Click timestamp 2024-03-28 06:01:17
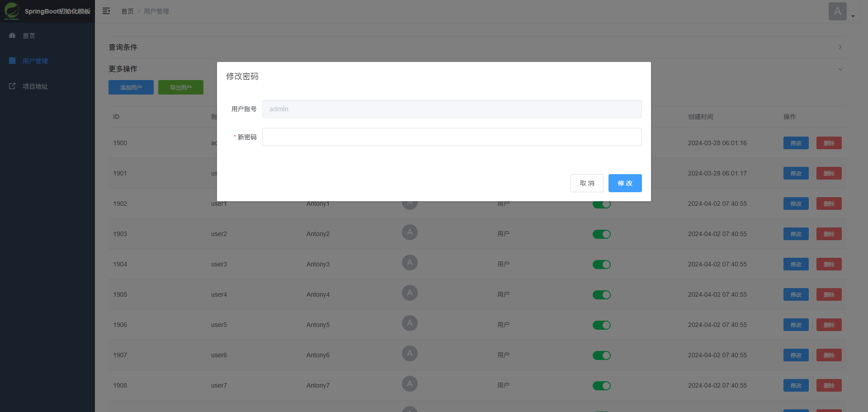The image size is (868, 412). (717, 173)
